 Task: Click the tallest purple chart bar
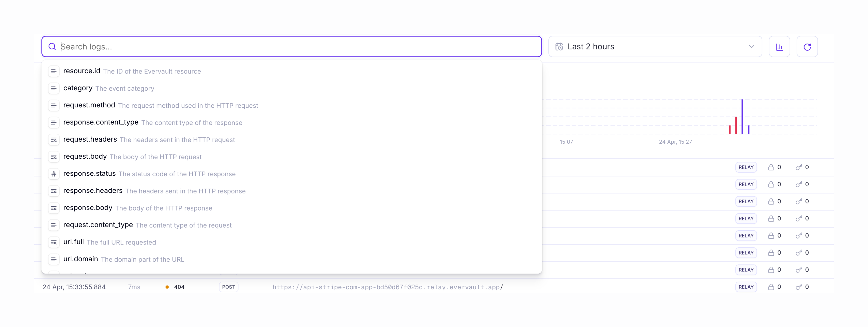click(742, 116)
